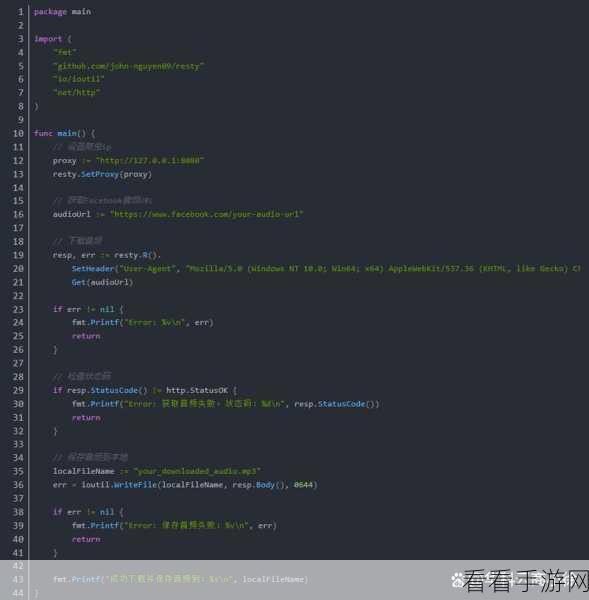Click the "resp.Body()" argument
The width and height of the screenshot is (589, 600).
coord(259,485)
